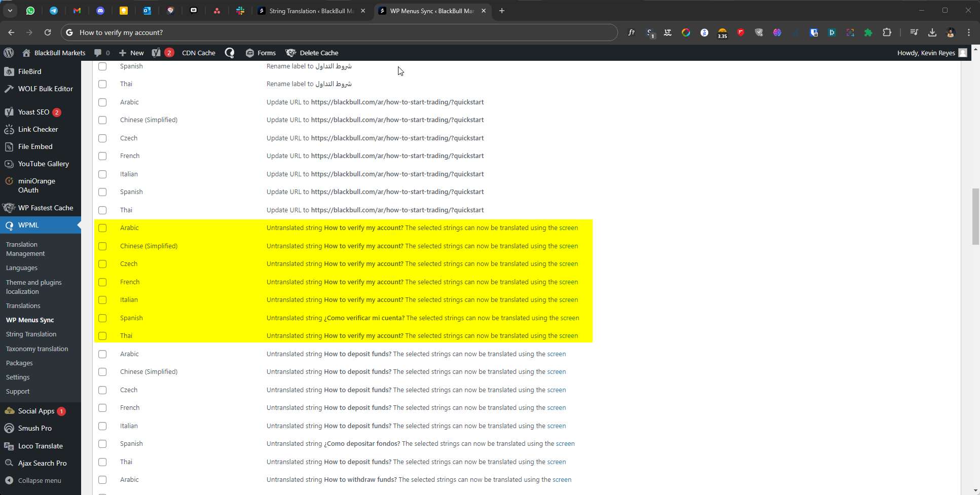Open Social Apps in the sidebar

coord(36,411)
